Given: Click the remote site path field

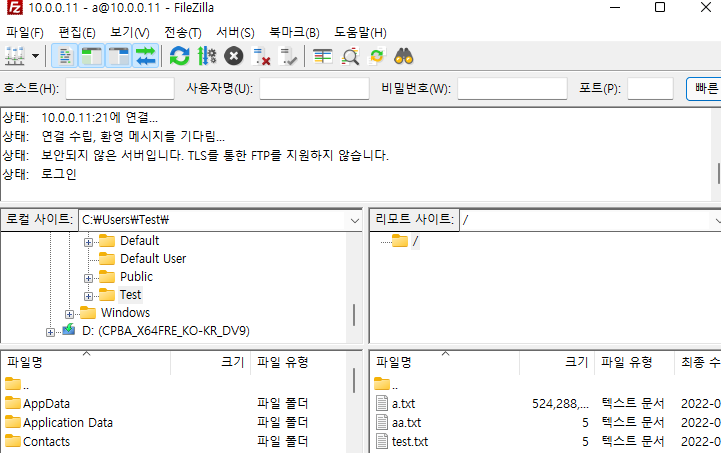Looking at the screenshot, I should [x=590, y=220].
